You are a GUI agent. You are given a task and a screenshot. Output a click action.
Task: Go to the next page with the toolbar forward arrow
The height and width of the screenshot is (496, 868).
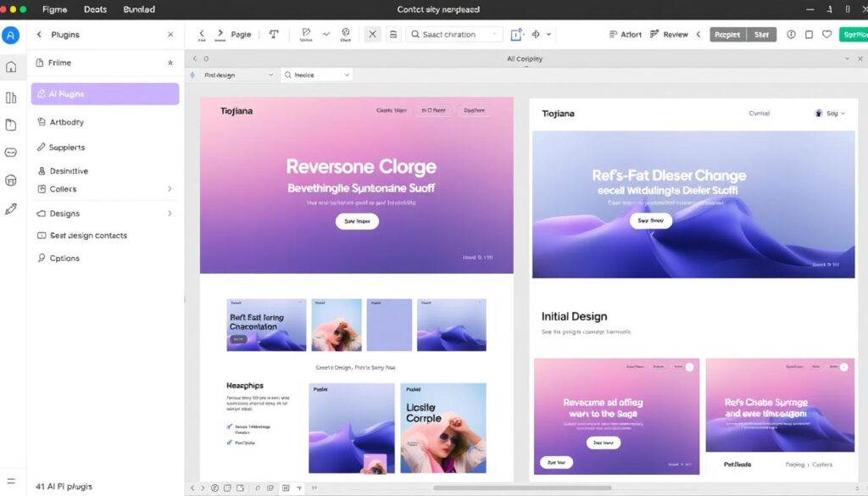pos(220,34)
